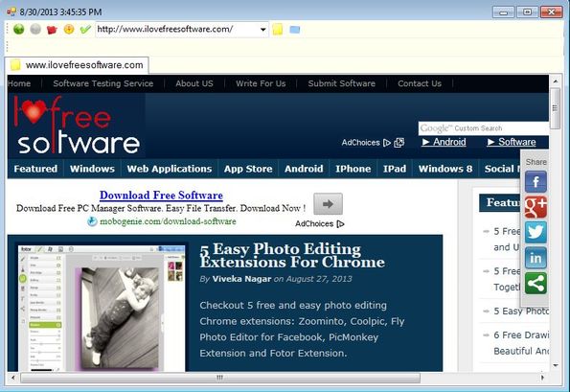
Task: Share on Facebook icon
Action: point(536,181)
